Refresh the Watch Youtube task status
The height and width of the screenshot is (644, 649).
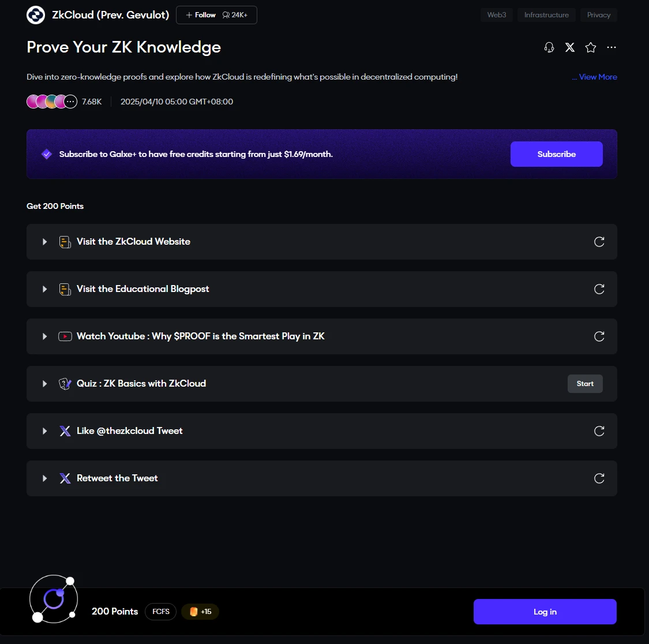tap(599, 336)
